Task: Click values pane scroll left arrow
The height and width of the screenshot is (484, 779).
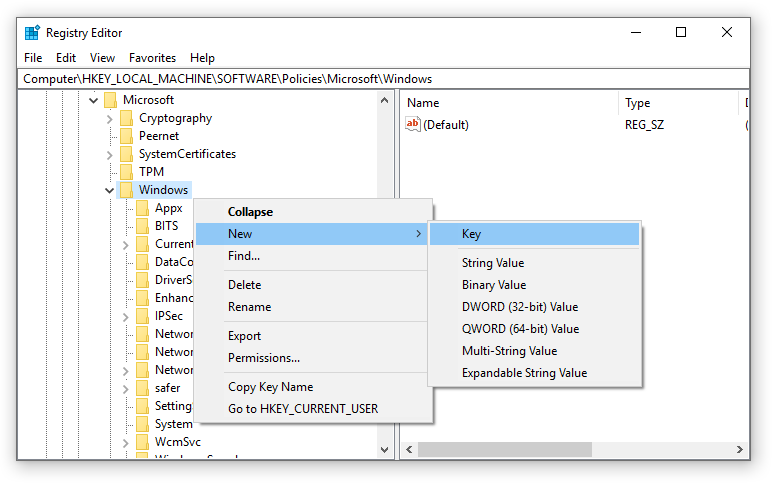Action: click(x=409, y=450)
